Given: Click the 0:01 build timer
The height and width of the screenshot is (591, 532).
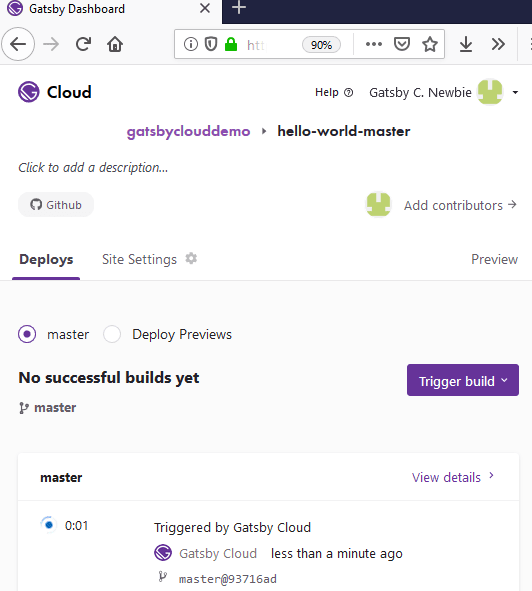Looking at the screenshot, I should tap(77, 525).
